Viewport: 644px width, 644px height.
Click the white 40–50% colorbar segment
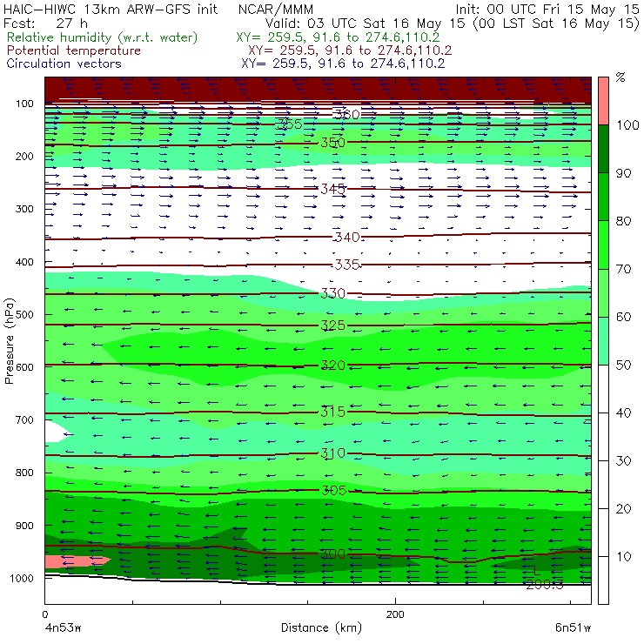[603, 388]
